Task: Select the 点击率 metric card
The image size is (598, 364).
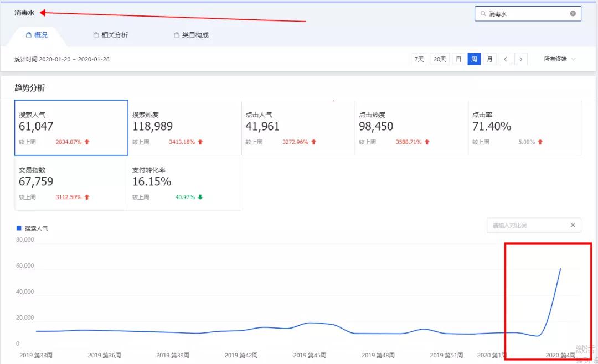Action: coord(524,128)
